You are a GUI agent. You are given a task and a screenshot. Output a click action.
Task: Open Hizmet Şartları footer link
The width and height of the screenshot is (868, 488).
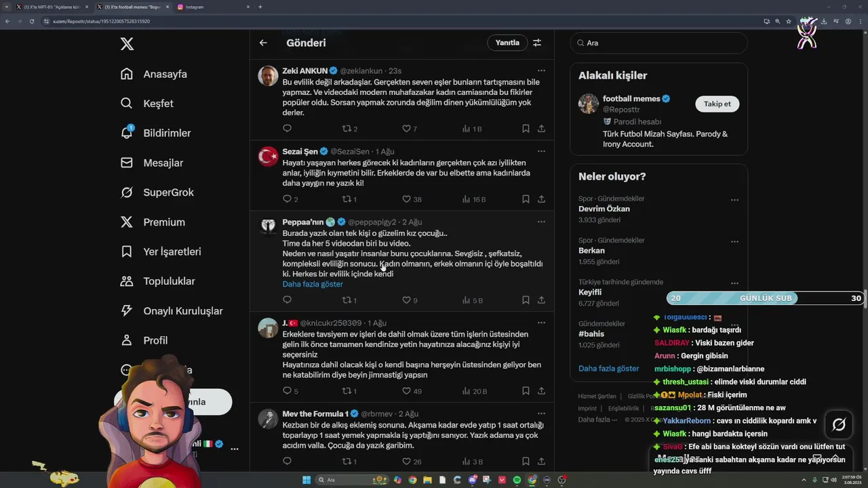[597, 396]
